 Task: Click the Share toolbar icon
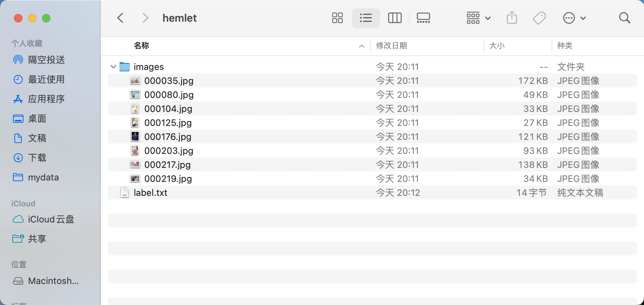(x=512, y=18)
